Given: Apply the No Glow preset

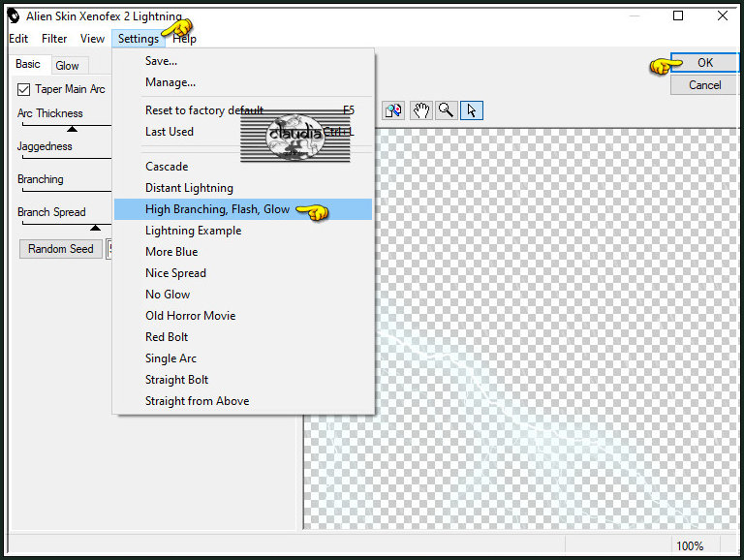Looking at the screenshot, I should click(x=243, y=295).
